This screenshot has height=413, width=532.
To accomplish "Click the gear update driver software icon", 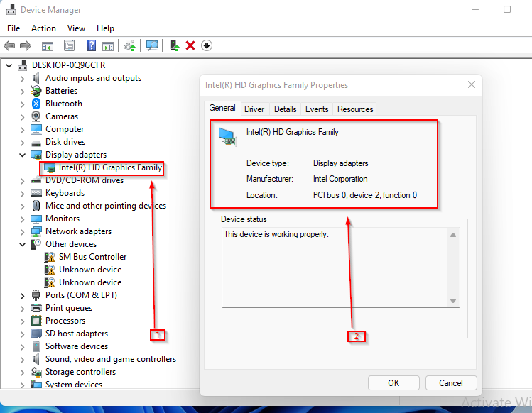I will (x=129, y=45).
